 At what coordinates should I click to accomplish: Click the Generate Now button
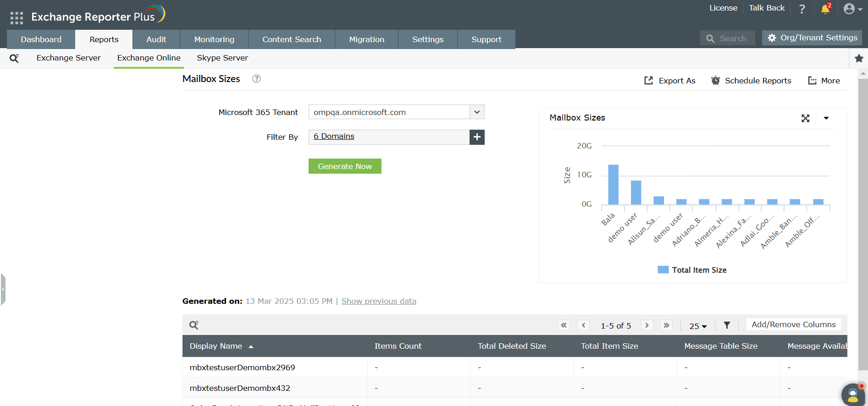point(345,166)
